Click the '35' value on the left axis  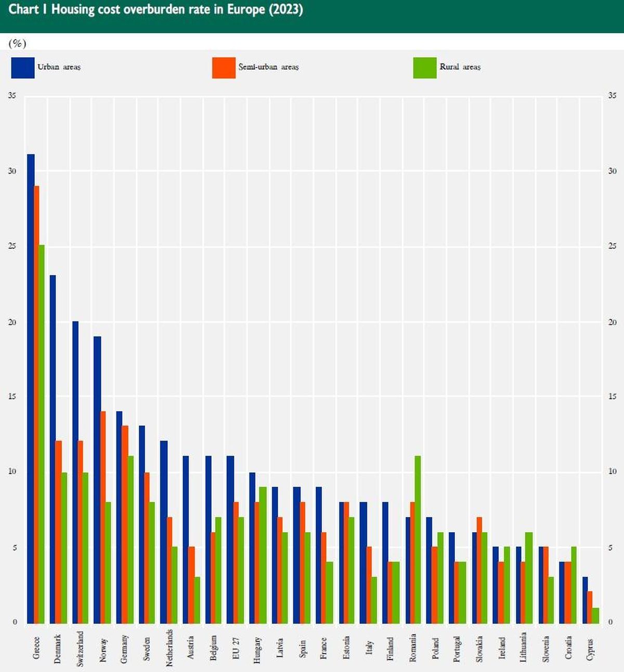click(x=12, y=96)
